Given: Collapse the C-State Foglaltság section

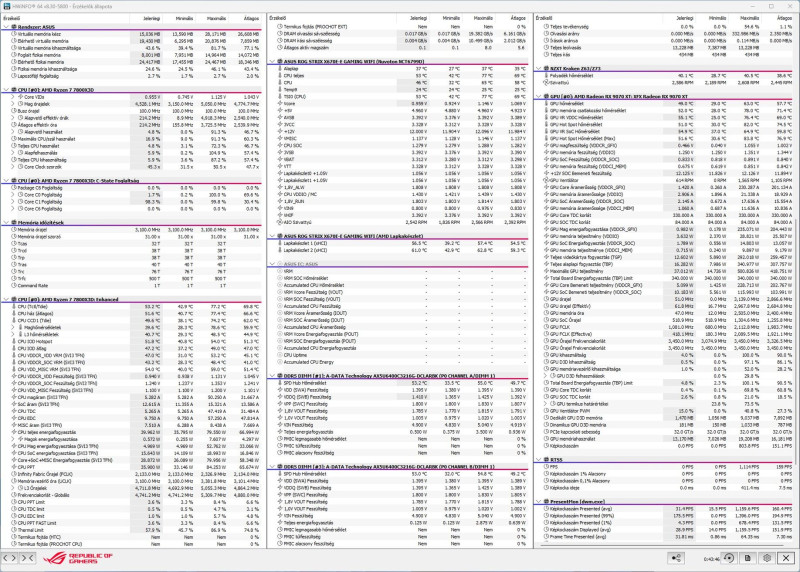Looking at the screenshot, I should click(6, 181).
